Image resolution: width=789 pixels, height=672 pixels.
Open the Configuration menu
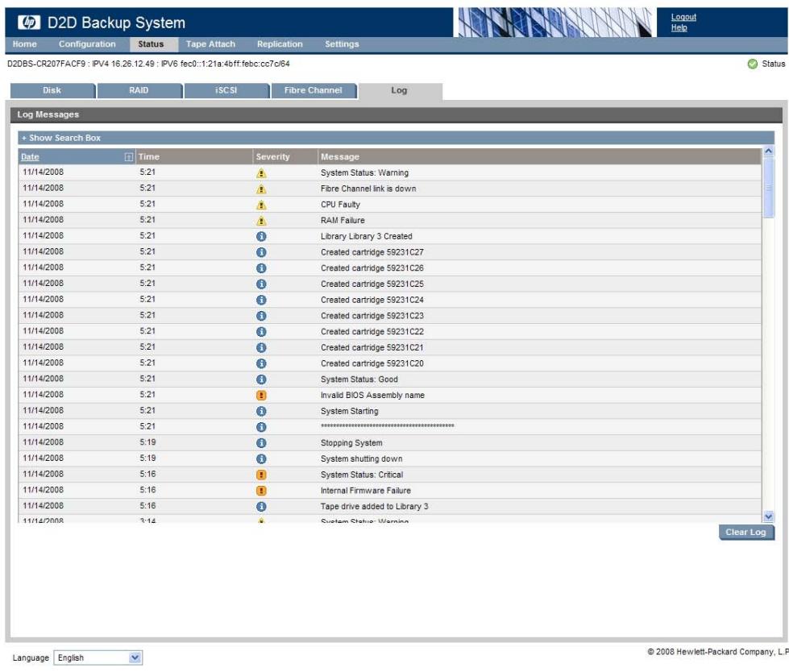87,44
